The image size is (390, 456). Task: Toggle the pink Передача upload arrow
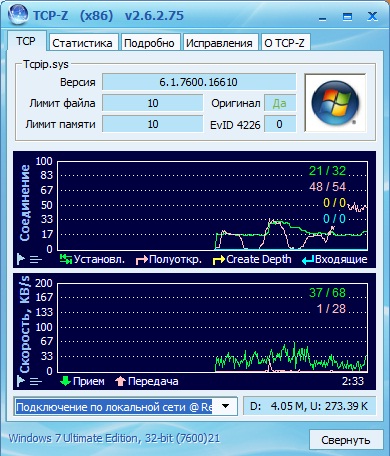[120, 381]
